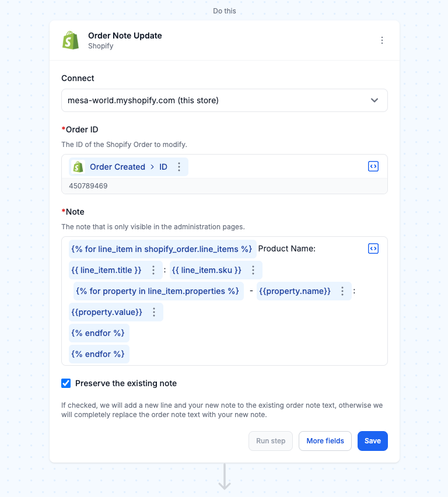Click the Run step button
Screen dimensions: 448x497
(271, 441)
